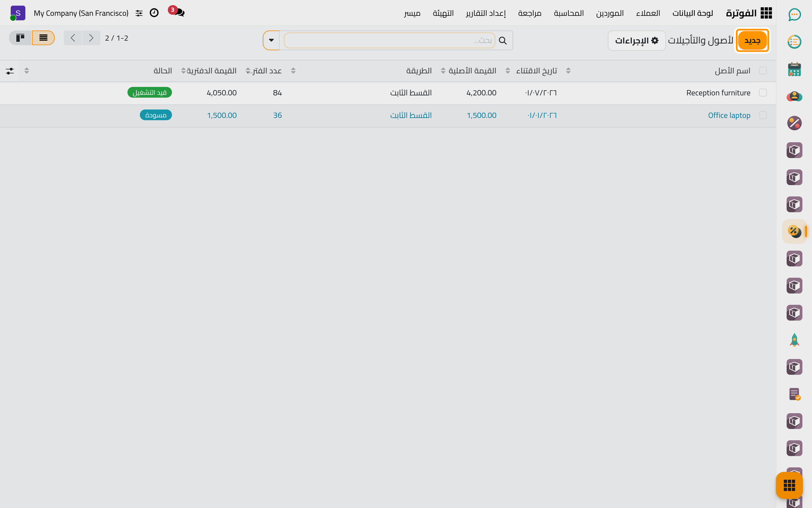
Task: Sort by القيمة الدفترية column
Action: 211,71
